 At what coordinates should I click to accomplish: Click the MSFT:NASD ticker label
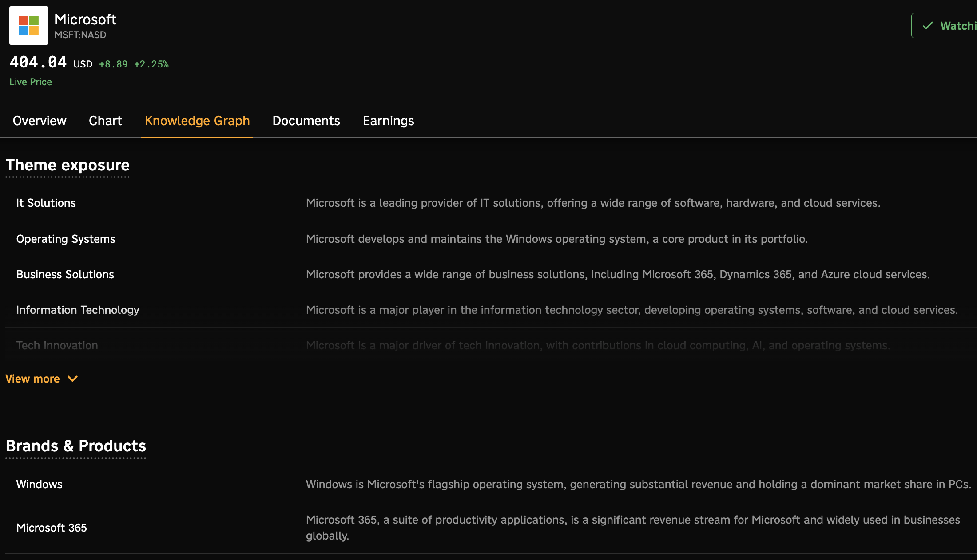pyautogui.click(x=80, y=35)
